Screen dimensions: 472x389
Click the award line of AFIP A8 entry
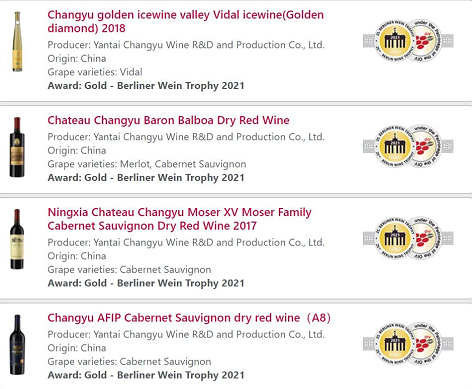point(146,375)
